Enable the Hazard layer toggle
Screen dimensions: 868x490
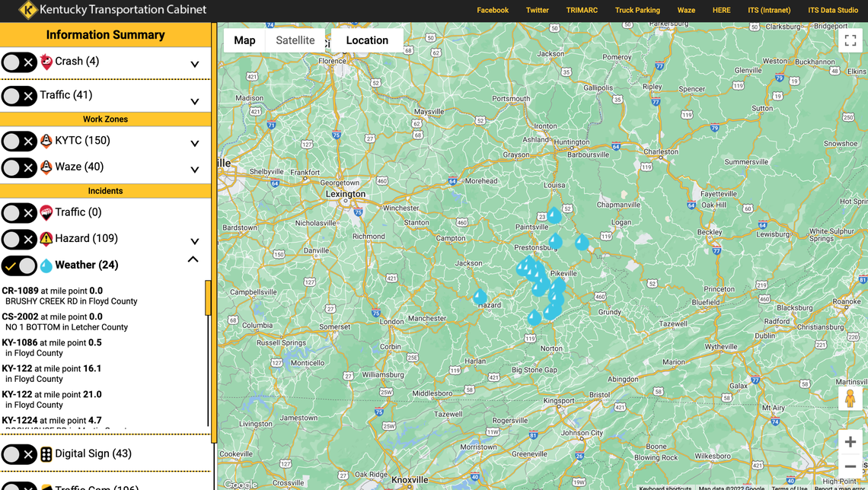point(20,239)
